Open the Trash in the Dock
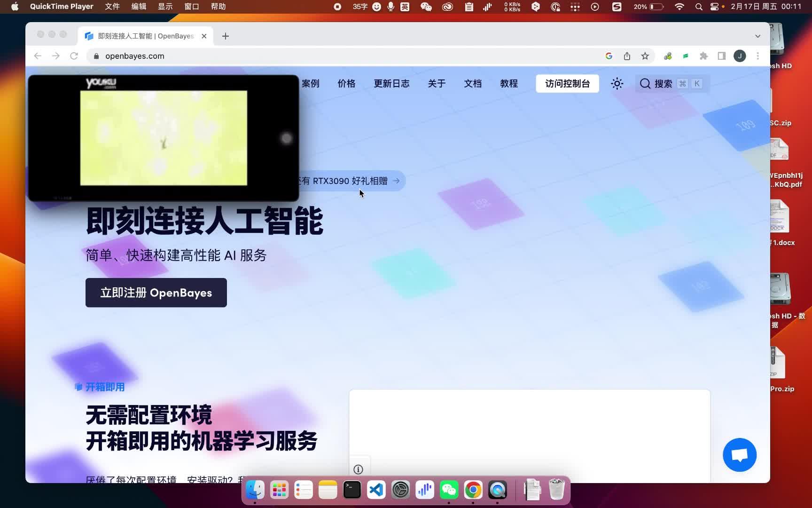This screenshot has width=812, height=508. pyautogui.click(x=557, y=490)
